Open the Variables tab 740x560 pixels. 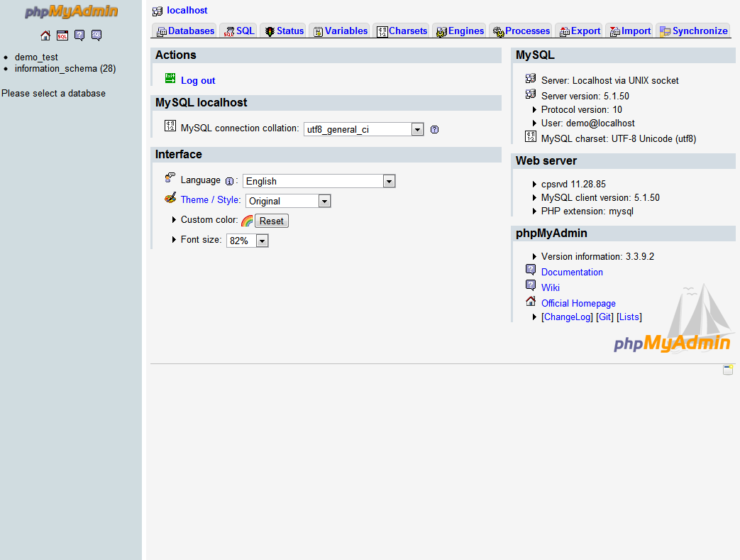341,31
